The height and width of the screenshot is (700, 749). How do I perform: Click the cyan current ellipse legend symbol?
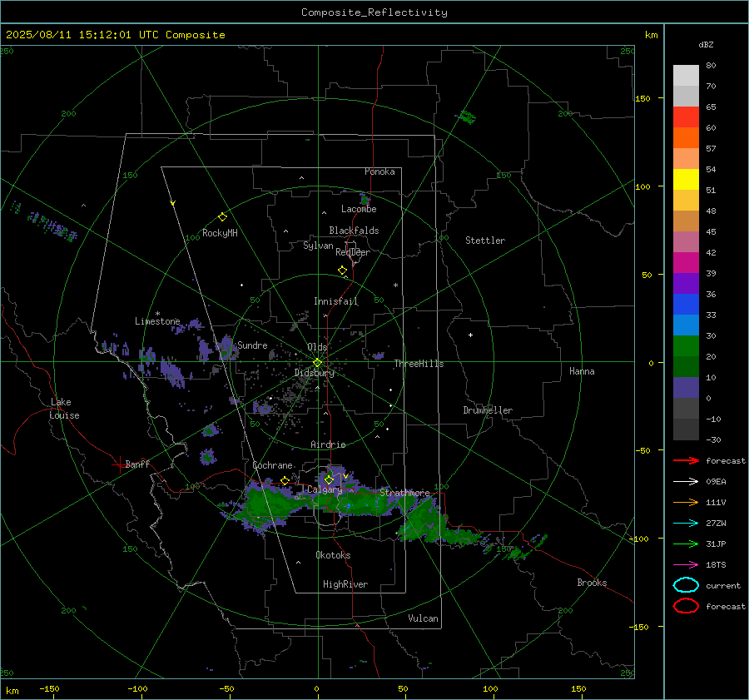pyautogui.click(x=686, y=585)
